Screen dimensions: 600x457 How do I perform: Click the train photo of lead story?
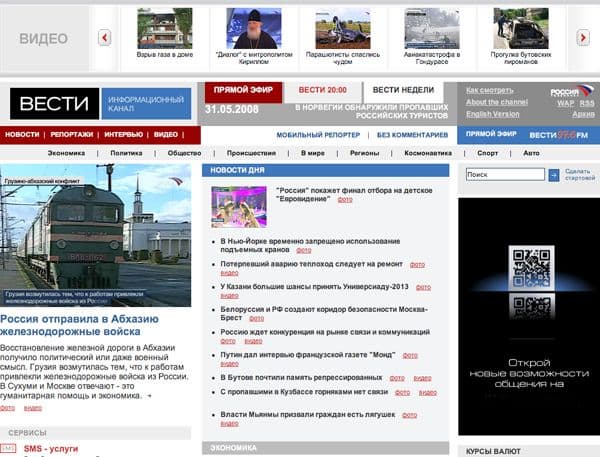pos(95,235)
